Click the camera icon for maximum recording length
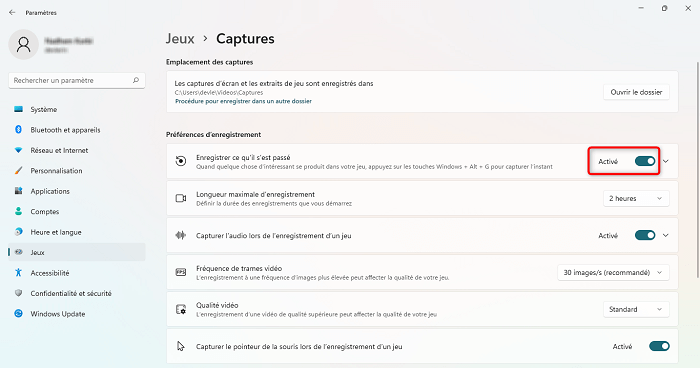This screenshot has height=368, width=700. click(181, 198)
